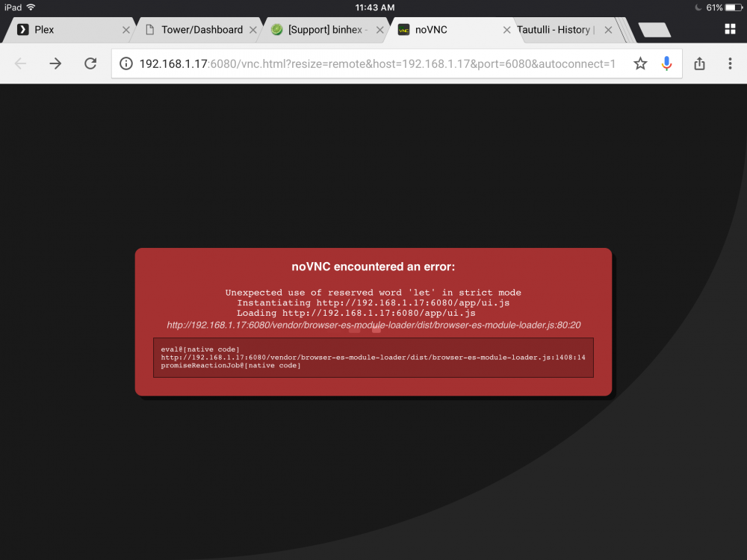747x560 pixels.
Task: Go forward to the next page
Action: tap(55, 63)
